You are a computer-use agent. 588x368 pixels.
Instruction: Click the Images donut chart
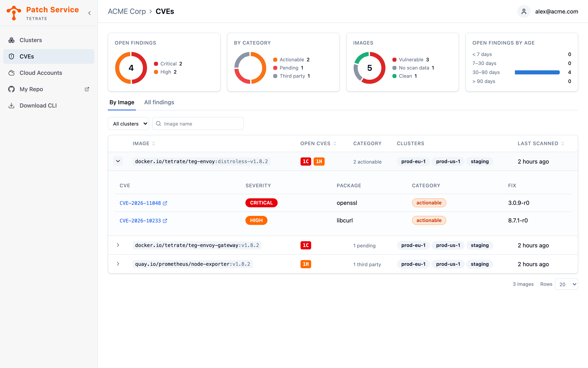(x=369, y=68)
